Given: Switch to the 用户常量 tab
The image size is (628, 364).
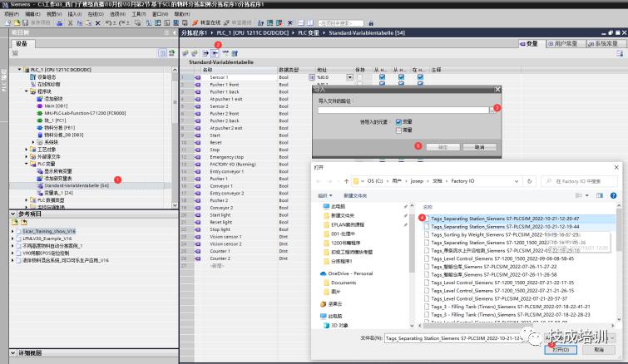Looking at the screenshot, I should [563, 42].
